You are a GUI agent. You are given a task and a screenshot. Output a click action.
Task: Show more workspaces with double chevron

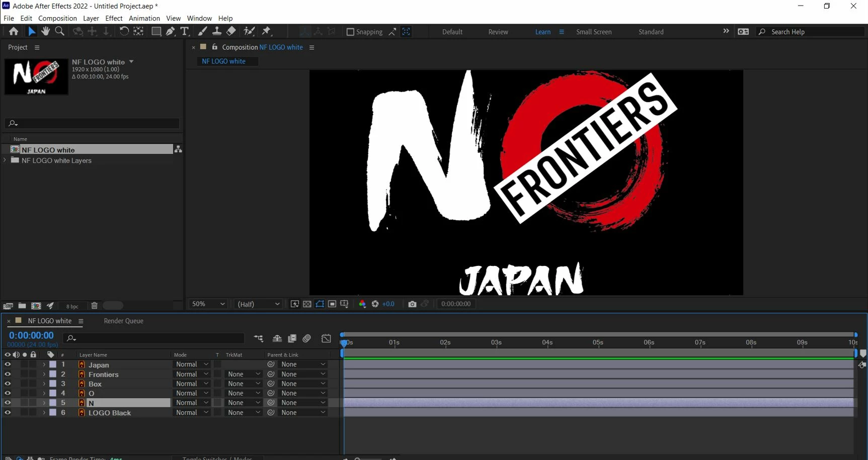click(726, 31)
